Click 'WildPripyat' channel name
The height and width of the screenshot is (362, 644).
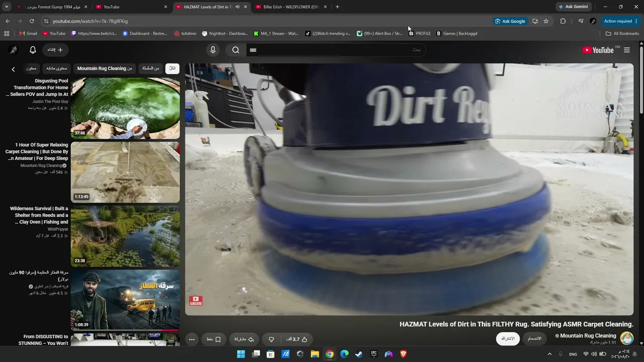(x=58, y=229)
